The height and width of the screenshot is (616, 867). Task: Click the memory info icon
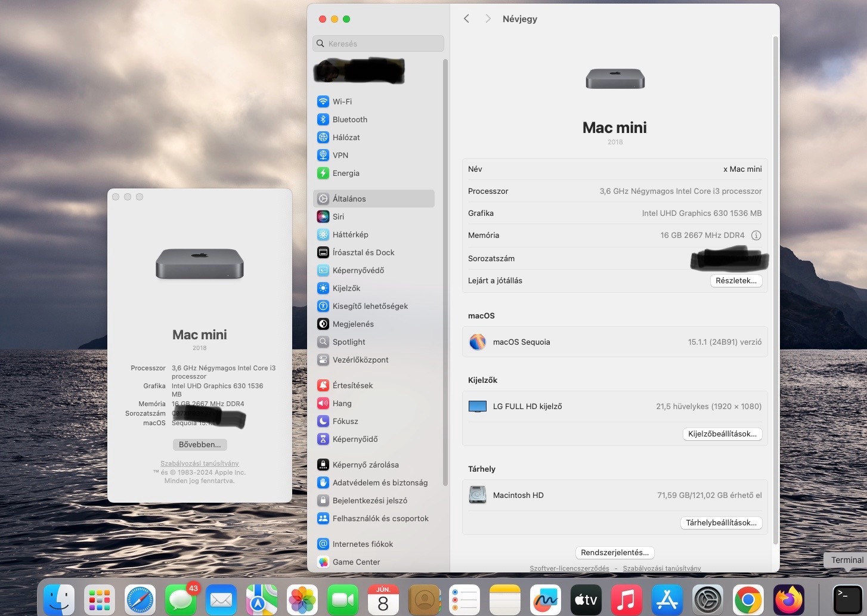[756, 236]
